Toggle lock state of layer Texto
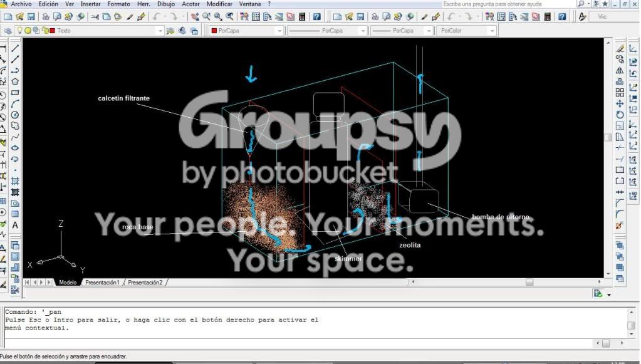The width and height of the screenshot is (641, 364). pyautogui.click(x=45, y=31)
